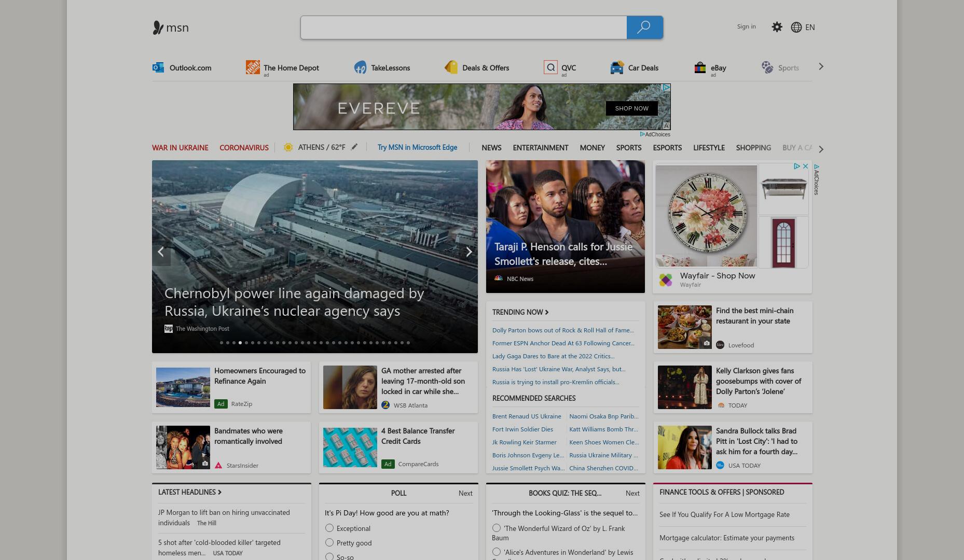Open The Home Depot shortcut icon
The height and width of the screenshot is (560, 964).
tap(253, 67)
